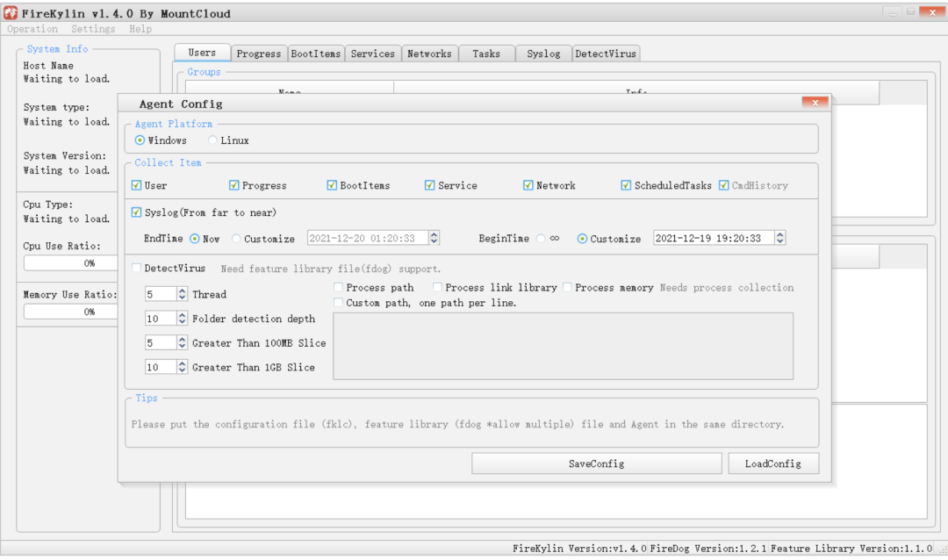
Task: Click the SaveConfig button
Action: (x=597, y=463)
